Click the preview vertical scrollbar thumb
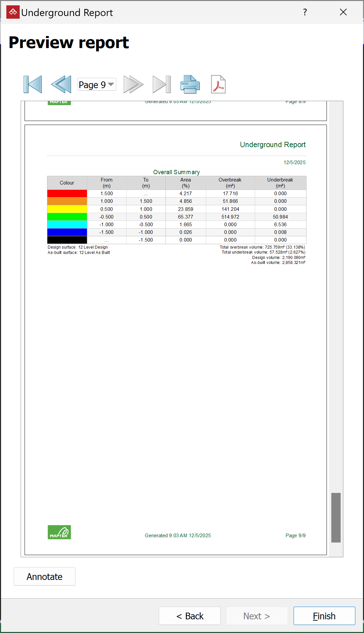This screenshot has width=364, height=633. pyautogui.click(x=336, y=518)
